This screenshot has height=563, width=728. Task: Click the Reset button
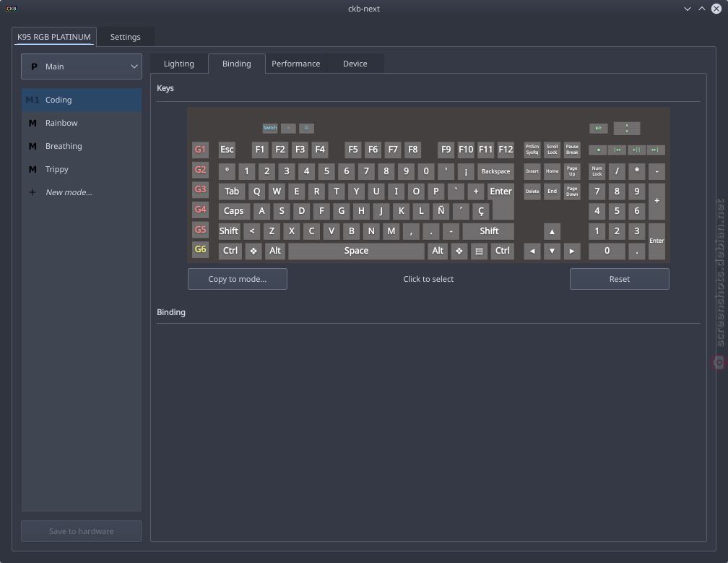click(x=620, y=279)
